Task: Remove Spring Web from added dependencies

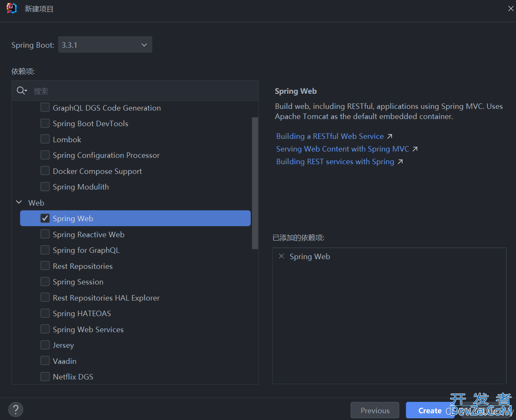Action: coord(282,256)
